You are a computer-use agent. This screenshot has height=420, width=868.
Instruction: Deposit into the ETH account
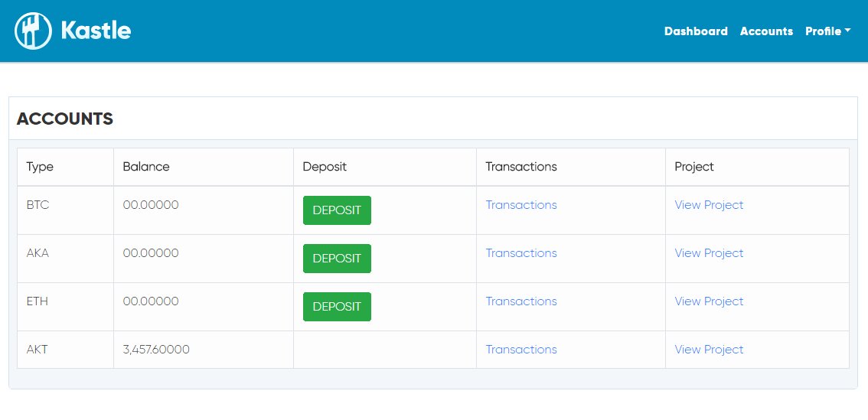(337, 307)
